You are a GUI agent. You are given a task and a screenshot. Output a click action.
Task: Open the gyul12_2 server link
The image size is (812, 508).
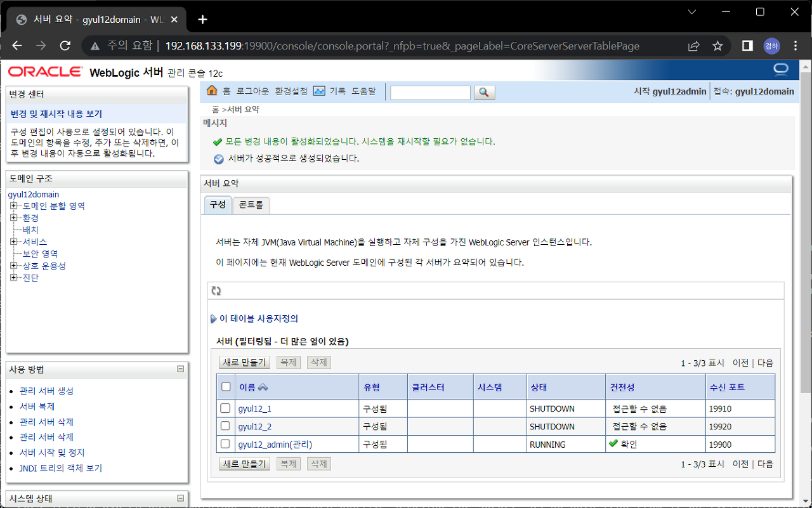point(254,426)
